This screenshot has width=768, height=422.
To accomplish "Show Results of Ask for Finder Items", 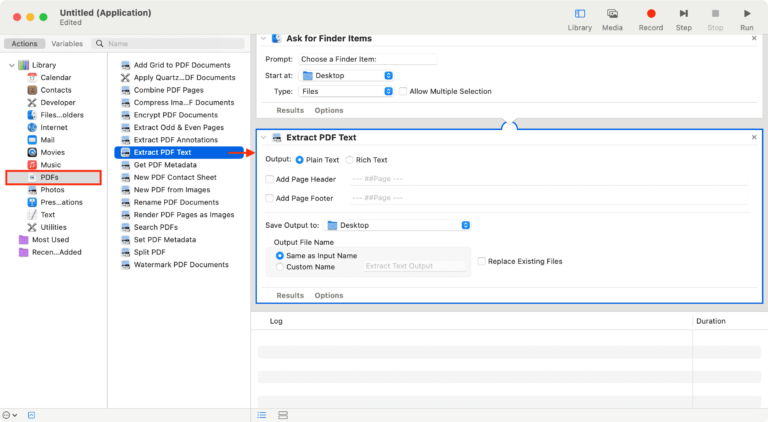I will coord(290,110).
